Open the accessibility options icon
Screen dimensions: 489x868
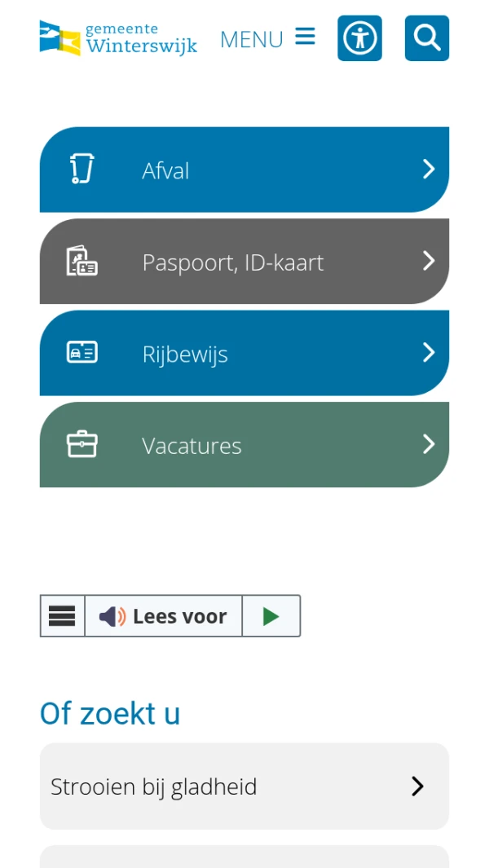[359, 38]
